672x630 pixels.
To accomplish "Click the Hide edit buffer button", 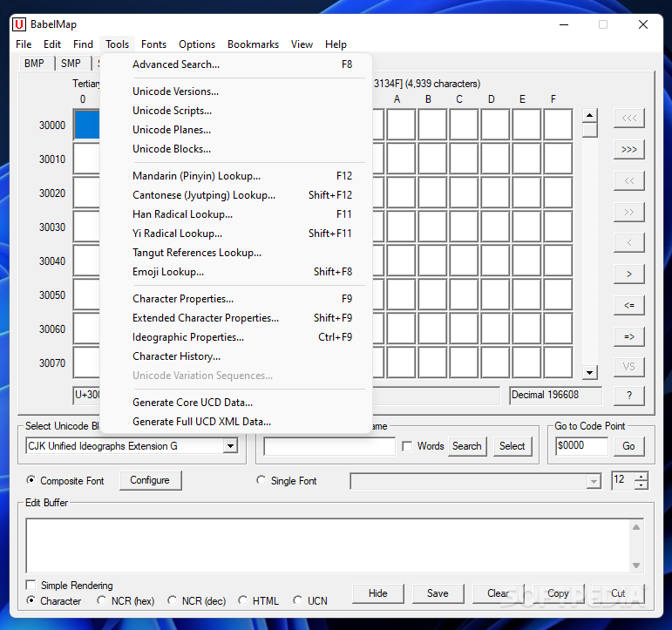I will coord(378,593).
